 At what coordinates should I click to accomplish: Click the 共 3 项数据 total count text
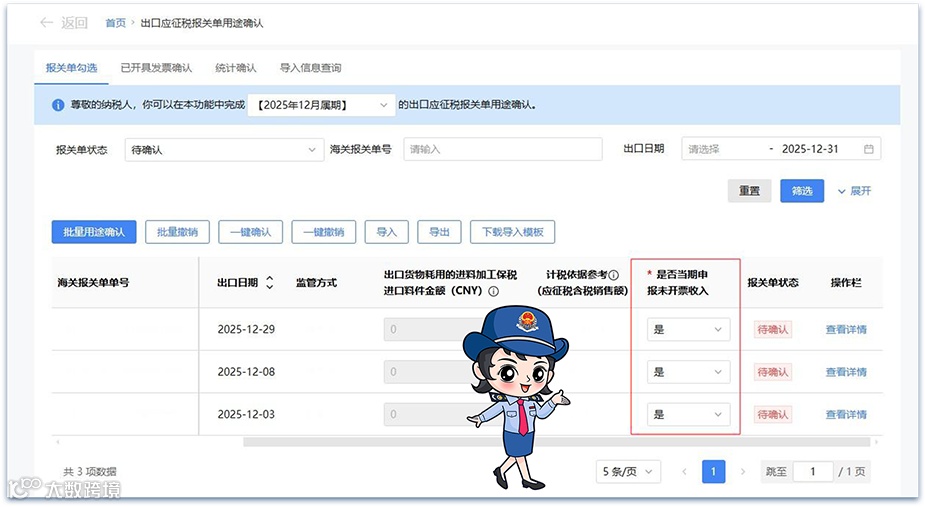[90, 472]
